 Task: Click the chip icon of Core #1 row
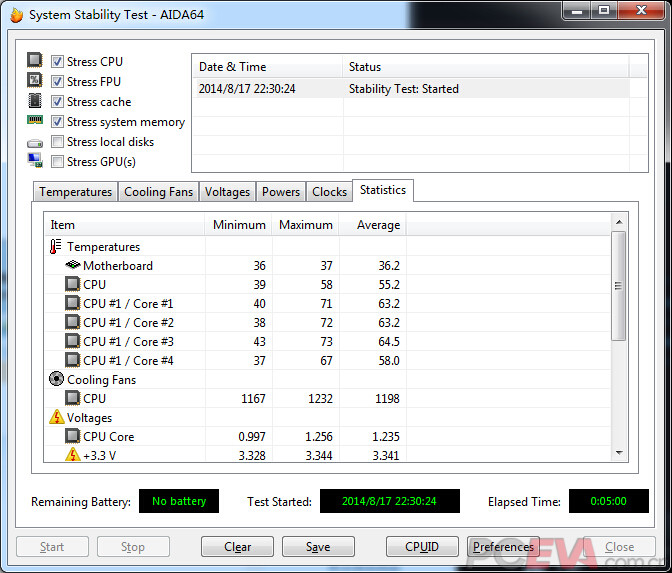[x=72, y=303]
